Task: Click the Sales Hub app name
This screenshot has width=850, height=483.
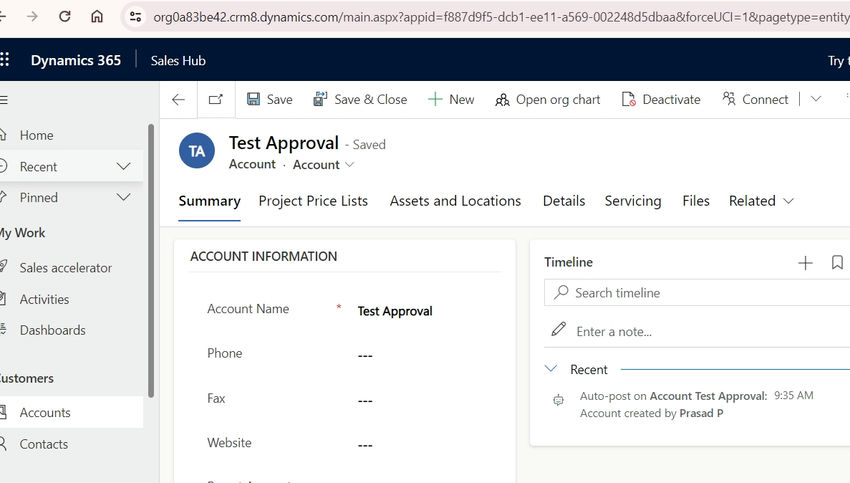Action: pyautogui.click(x=178, y=61)
